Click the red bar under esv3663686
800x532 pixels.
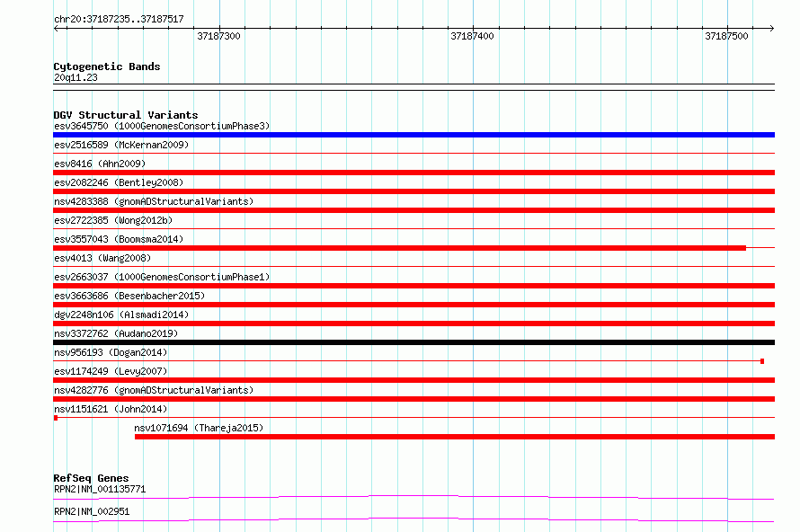413,305
